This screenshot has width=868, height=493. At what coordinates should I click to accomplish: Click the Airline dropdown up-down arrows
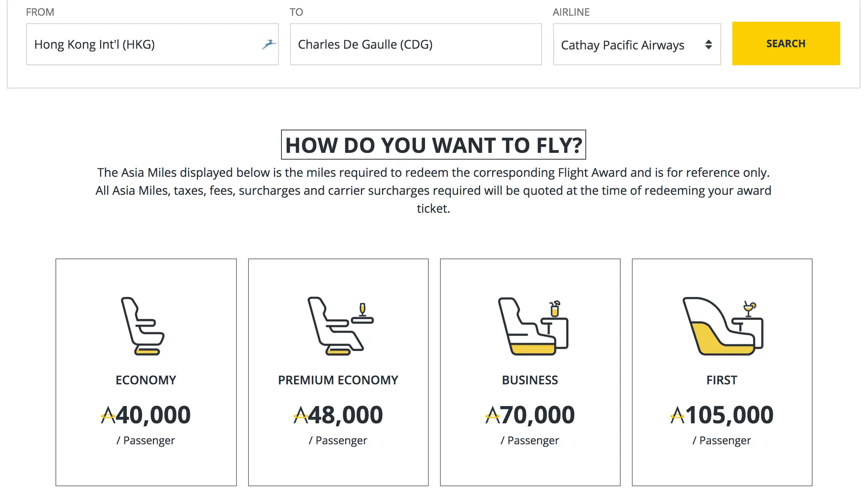708,45
